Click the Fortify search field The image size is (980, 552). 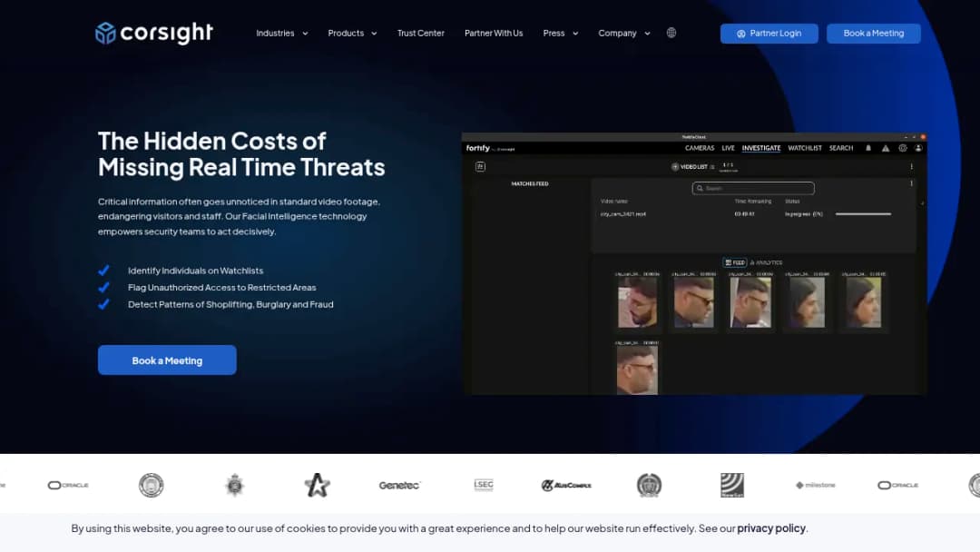tap(753, 188)
